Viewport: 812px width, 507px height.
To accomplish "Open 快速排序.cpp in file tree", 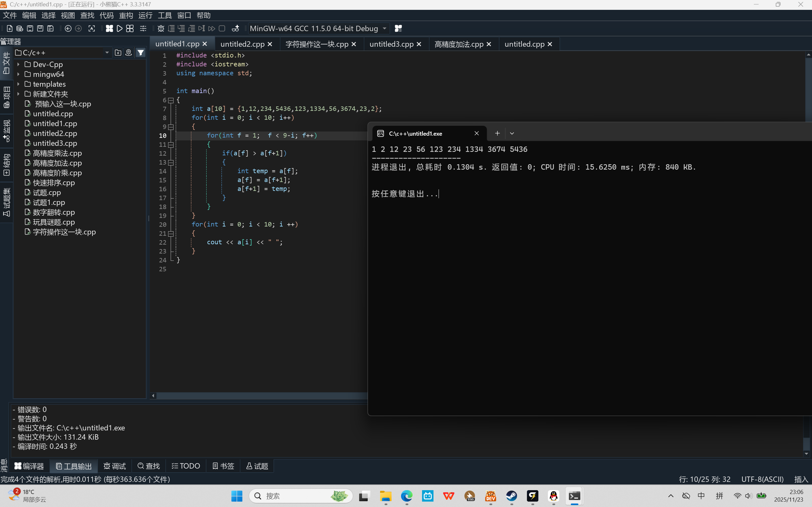I will (54, 183).
